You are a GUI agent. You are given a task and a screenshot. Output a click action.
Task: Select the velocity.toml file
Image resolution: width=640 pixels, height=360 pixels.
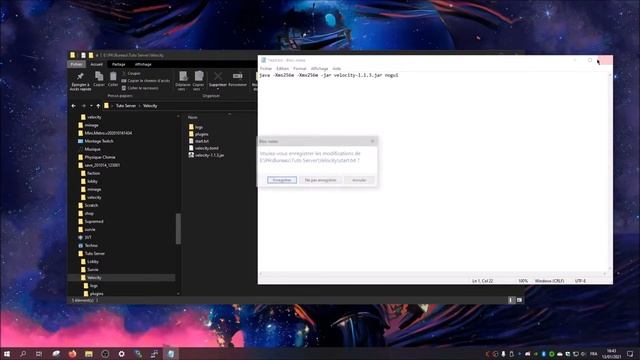point(204,148)
